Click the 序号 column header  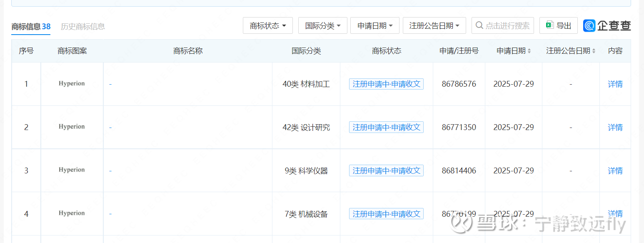tap(26, 51)
